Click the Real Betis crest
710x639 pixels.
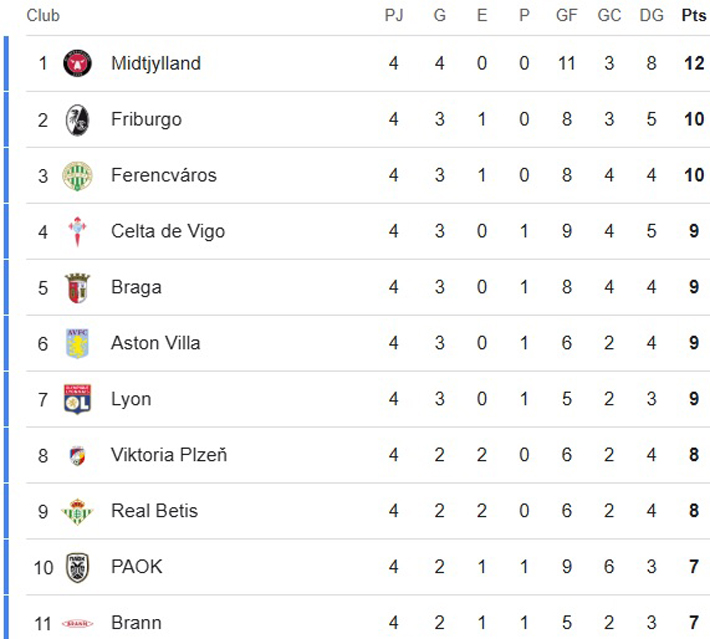pyautogui.click(x=77, y=512)
